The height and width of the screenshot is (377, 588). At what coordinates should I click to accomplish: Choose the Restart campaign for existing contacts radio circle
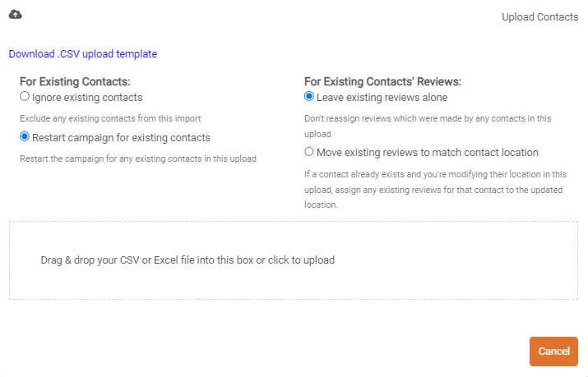[25, 136]
